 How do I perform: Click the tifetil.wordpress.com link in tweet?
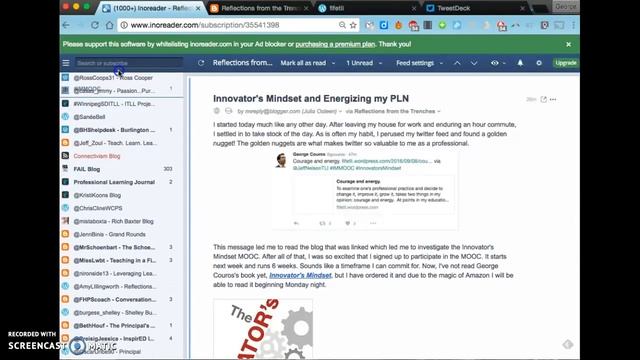(x=387, y=161)
